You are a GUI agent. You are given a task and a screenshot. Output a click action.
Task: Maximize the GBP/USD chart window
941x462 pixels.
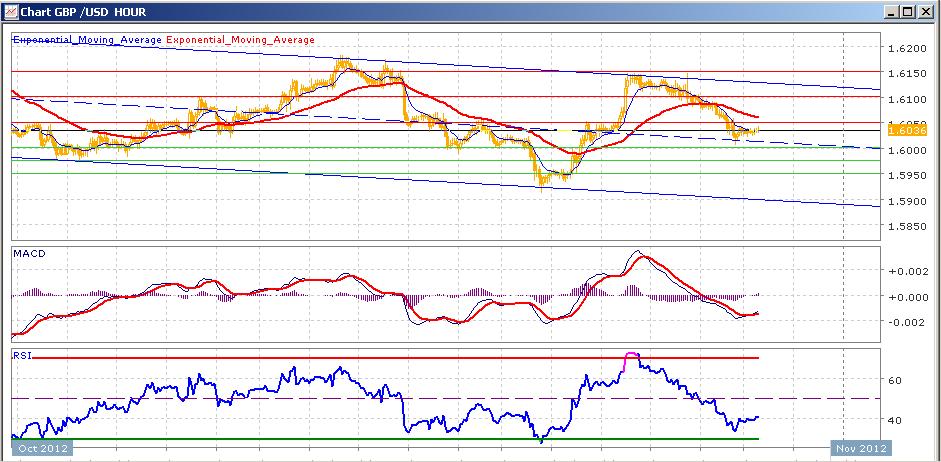(907, 11)
